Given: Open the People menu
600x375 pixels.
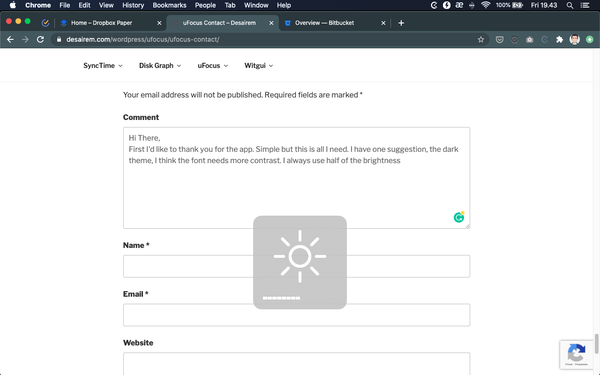Looking at the screenshot, I should pyautogui.click(x=205, y=5).
